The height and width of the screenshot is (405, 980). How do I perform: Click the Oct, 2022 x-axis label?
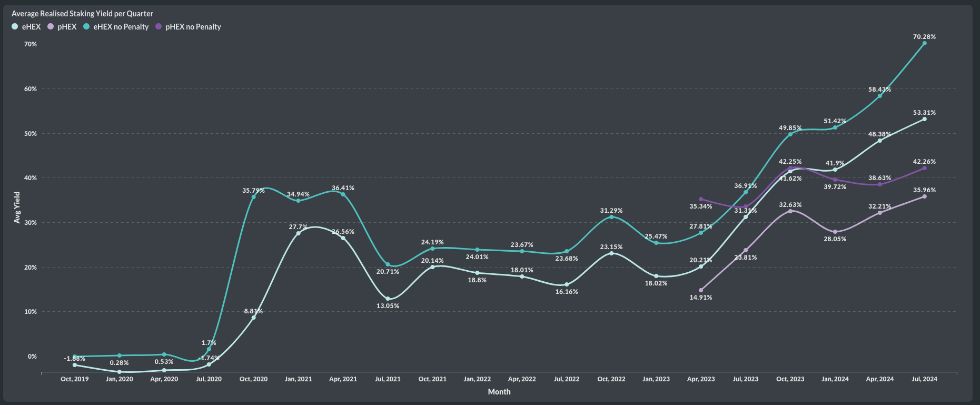pos(611,379)
